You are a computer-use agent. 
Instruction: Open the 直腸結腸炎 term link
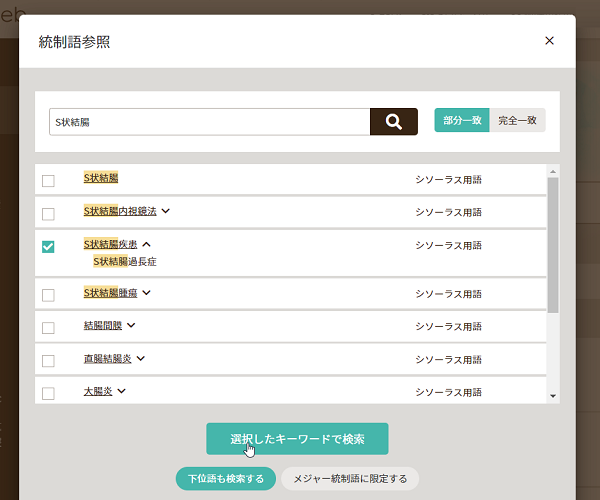tap(108, 358)
